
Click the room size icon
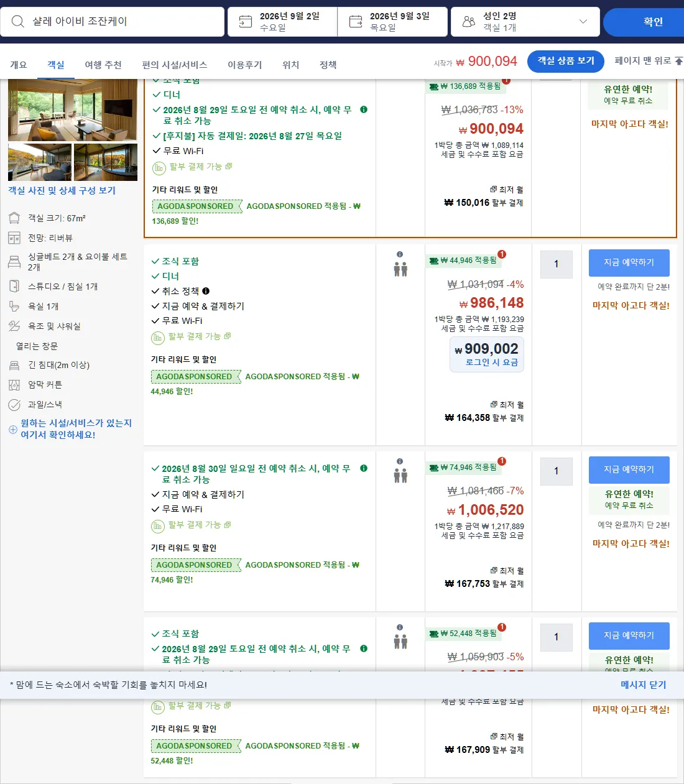[x=14, y=218]
